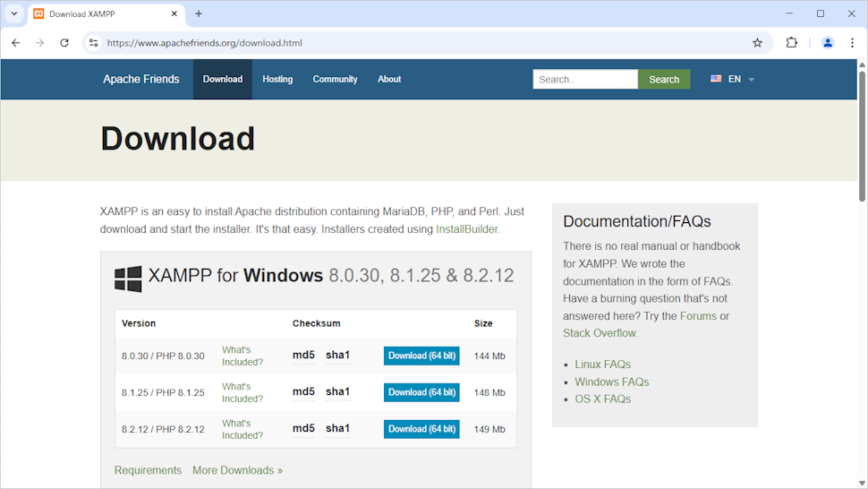Click the green Search button

pyautogui.click(x=664, y=79)
